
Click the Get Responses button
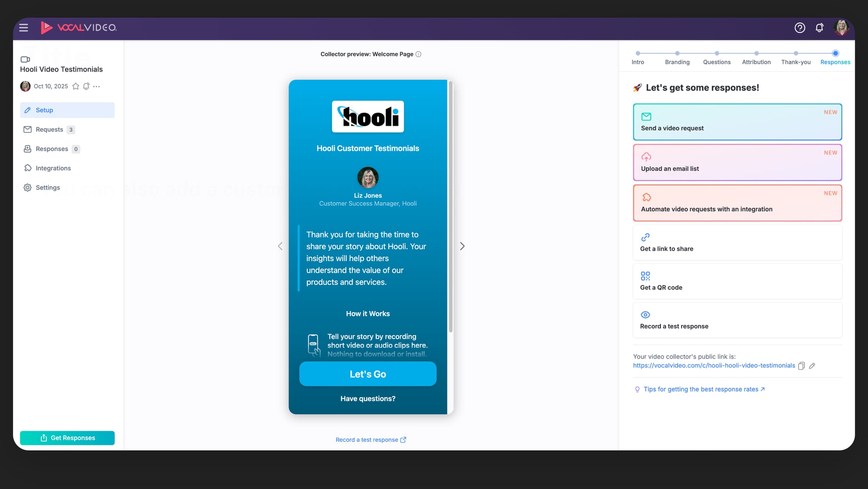(67, 438)
